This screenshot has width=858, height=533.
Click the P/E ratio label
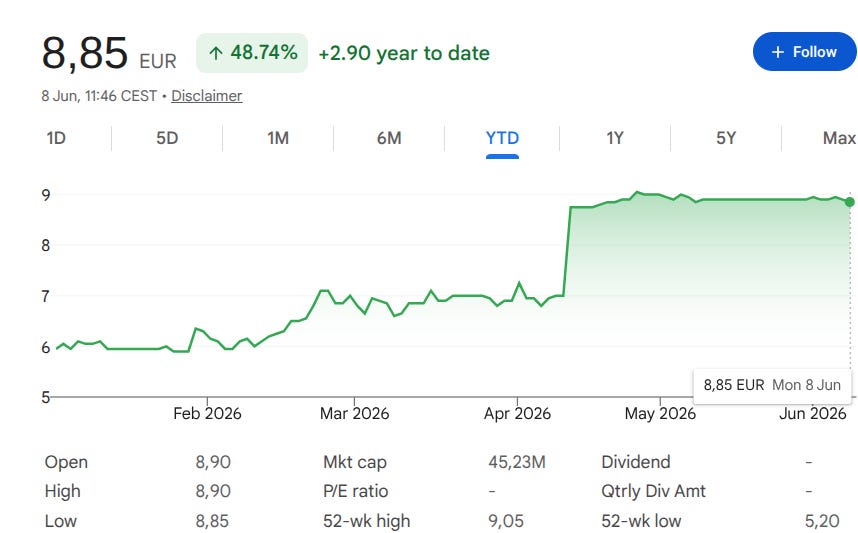[x=356, y=491]
